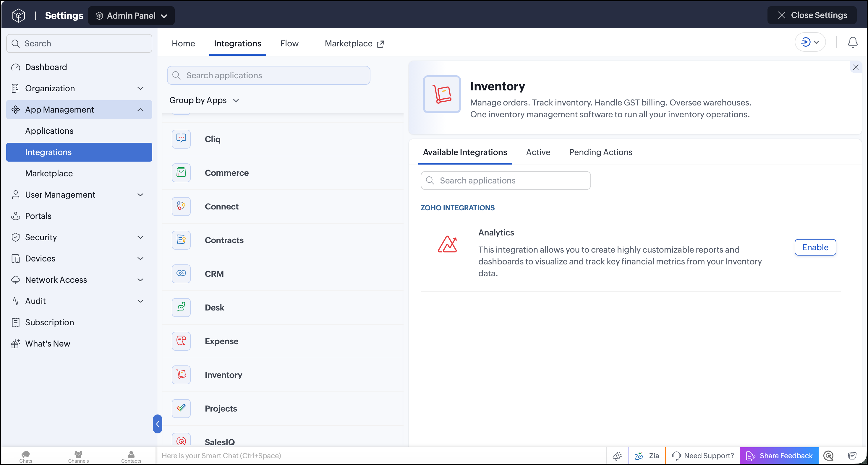The width and height of the screenshot is (868, 465).
Task: Click Close Settings button
Action: click(x=812, y=15)
